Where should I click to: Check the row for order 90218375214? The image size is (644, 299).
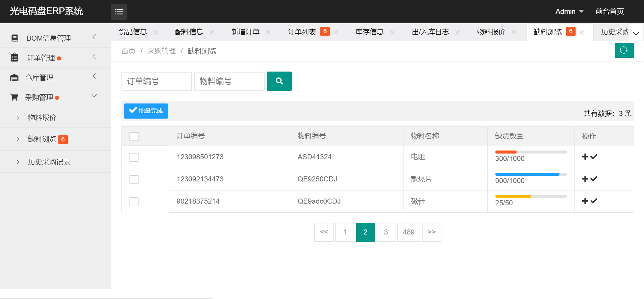coord(134,202)
